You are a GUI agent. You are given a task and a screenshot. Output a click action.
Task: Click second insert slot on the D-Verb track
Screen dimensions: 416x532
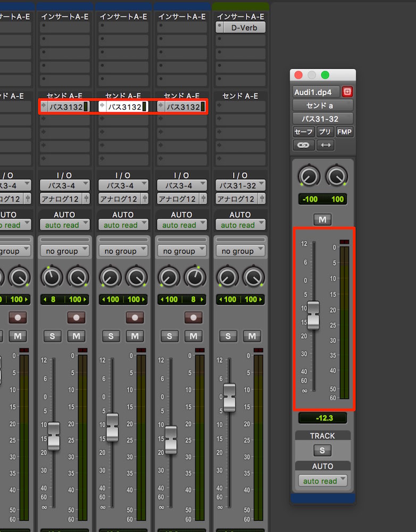240,40
